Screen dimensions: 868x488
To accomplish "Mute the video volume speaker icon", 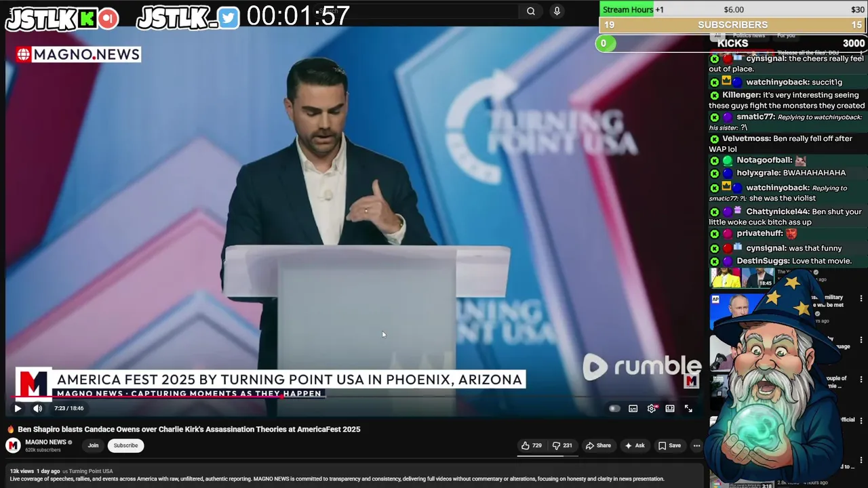I will coord(38,408).
